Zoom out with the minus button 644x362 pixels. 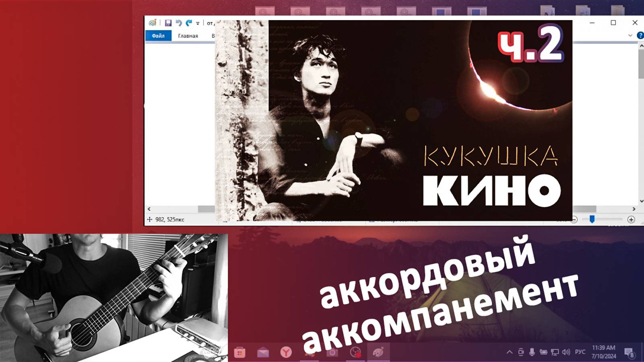coord(574,219)
